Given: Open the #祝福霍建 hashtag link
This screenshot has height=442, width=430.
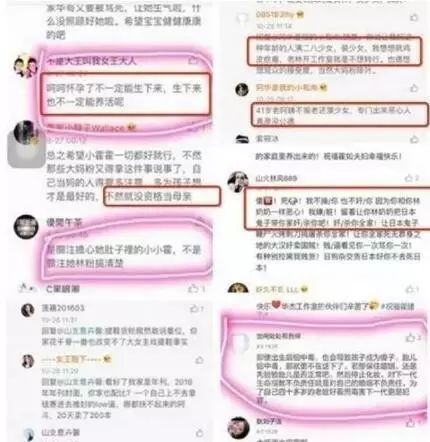Looking at the screenshot, I should pyautogui.click(x=397, y=306).
